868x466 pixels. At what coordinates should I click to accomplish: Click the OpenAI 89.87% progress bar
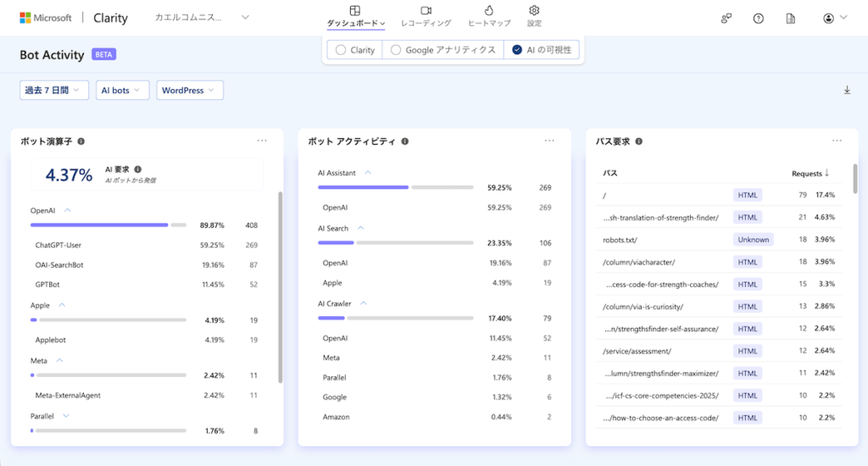click(x=108, y=225)
